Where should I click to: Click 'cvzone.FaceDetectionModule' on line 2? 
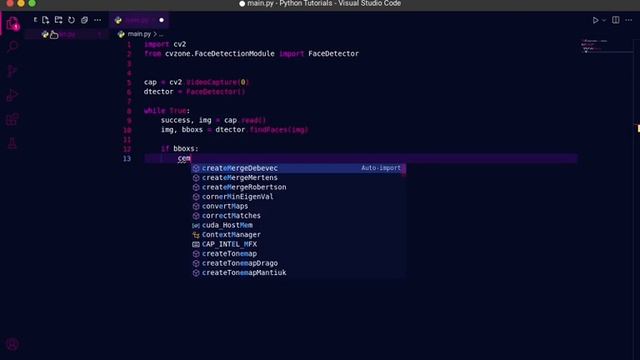point(220,53)
